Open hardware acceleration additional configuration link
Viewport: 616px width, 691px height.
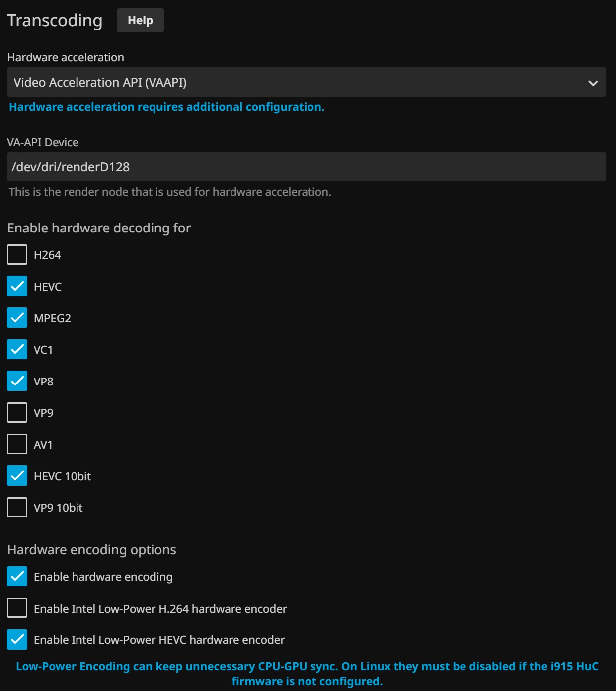pos(166,107)
